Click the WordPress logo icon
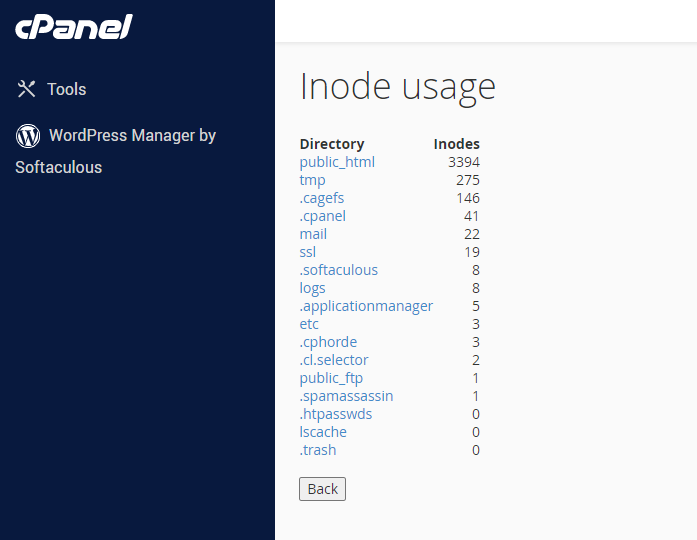This screenshot has width=697, height=540. 28,135
